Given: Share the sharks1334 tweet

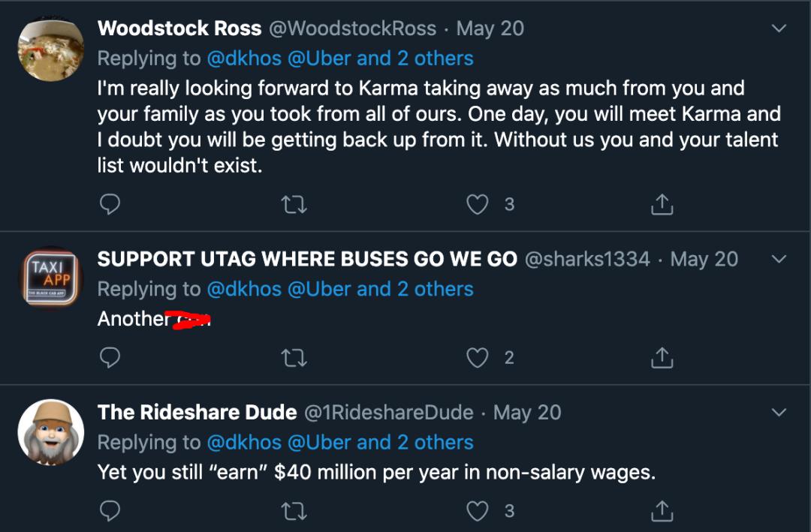Looking at the screenshot, I should pyautogui.click(x=662, y=358).
